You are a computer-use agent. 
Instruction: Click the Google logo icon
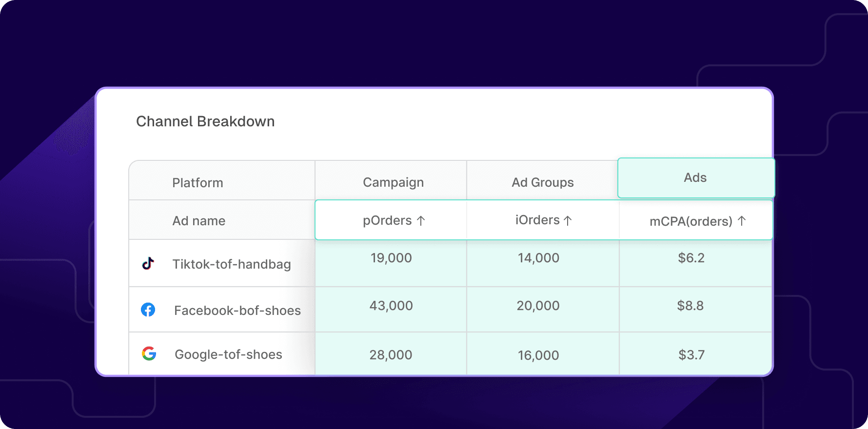pyautogui.click(x=149, y=353)
